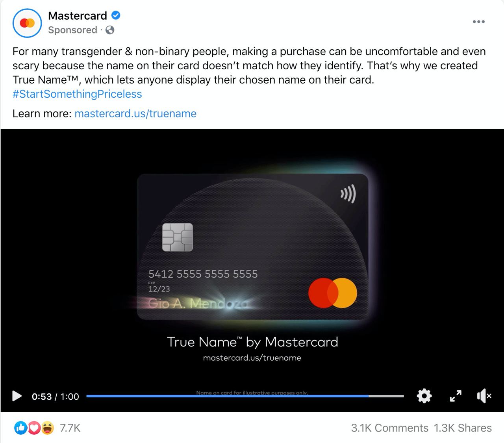
Task: Open the three-dot post options menu
Action: pos(478,22)
